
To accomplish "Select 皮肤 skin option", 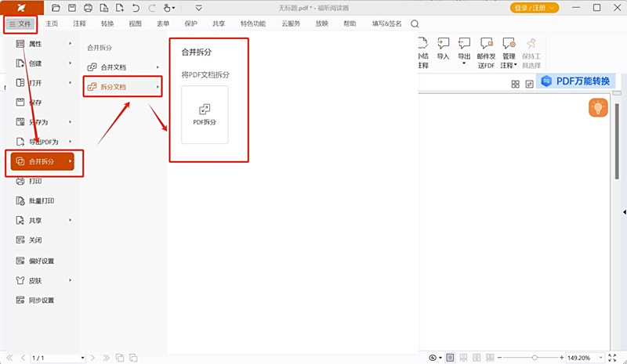I will point(44,280).
